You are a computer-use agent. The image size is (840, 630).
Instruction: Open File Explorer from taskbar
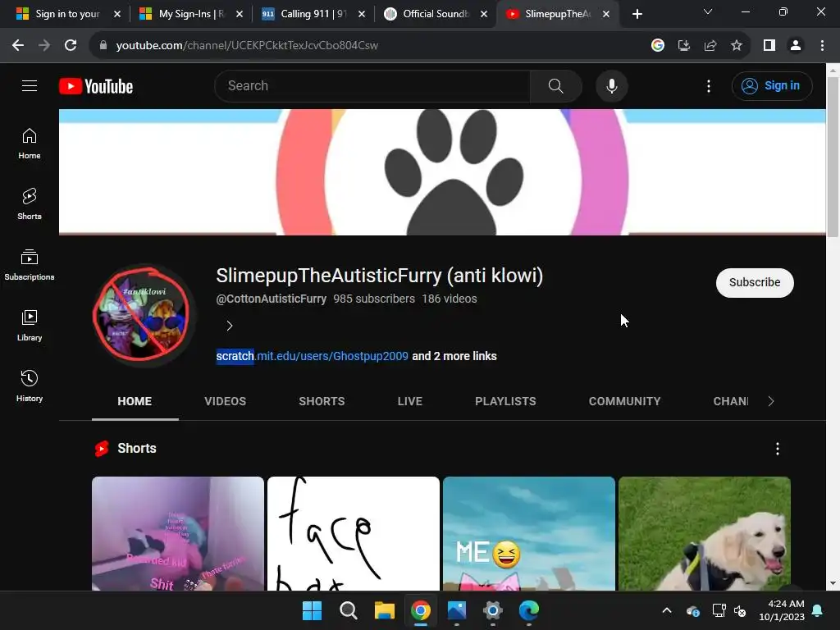click(x=384, y=610)
